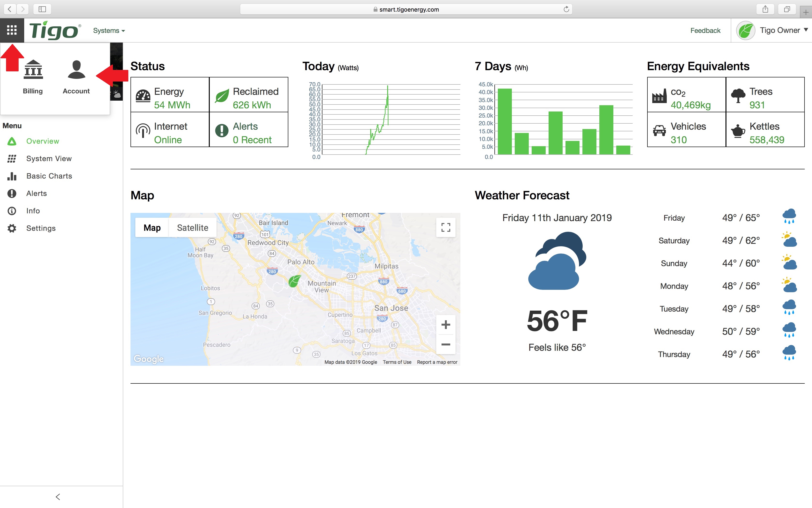Click the System View grid icon
This screenshot has height=508, width=812.
(x=12, y=159)
